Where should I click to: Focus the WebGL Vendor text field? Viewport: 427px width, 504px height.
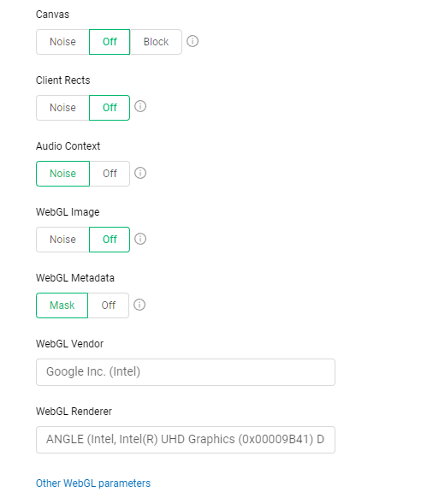186,372
